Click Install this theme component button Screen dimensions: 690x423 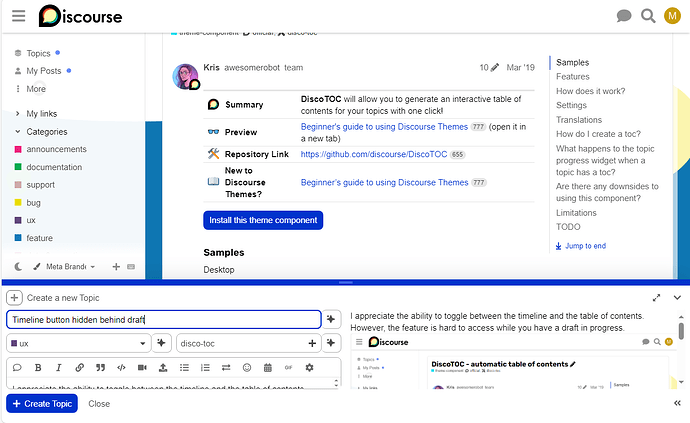[263, 220]
